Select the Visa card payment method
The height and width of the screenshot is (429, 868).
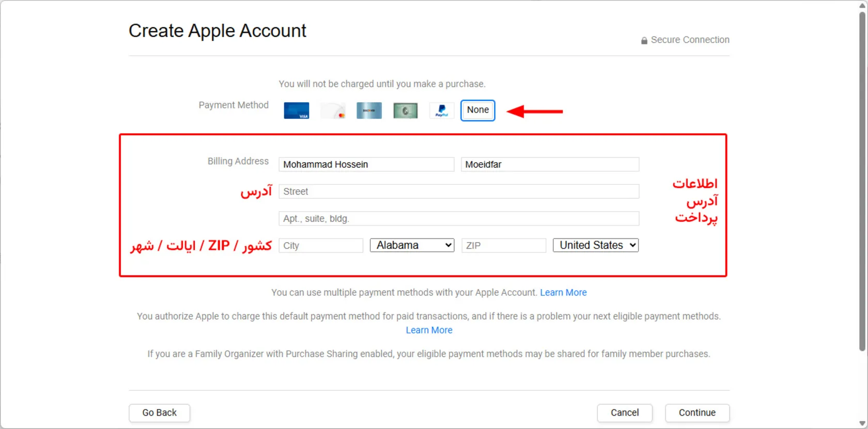[x=297, y=110]
